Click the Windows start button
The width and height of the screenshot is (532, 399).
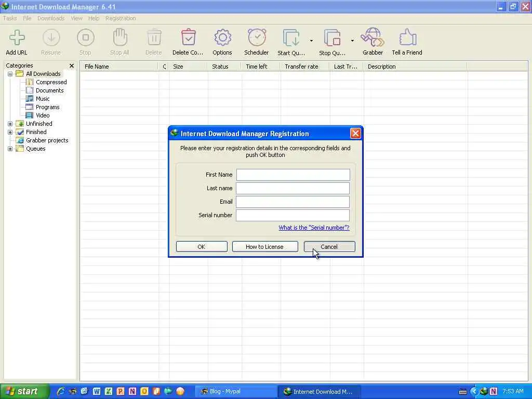[x=24, y=392]
